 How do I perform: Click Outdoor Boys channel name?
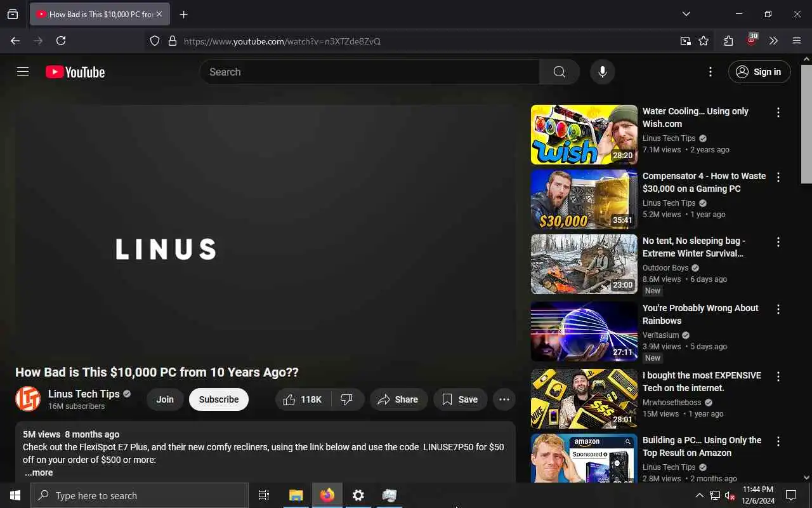[x=665, y=268]
